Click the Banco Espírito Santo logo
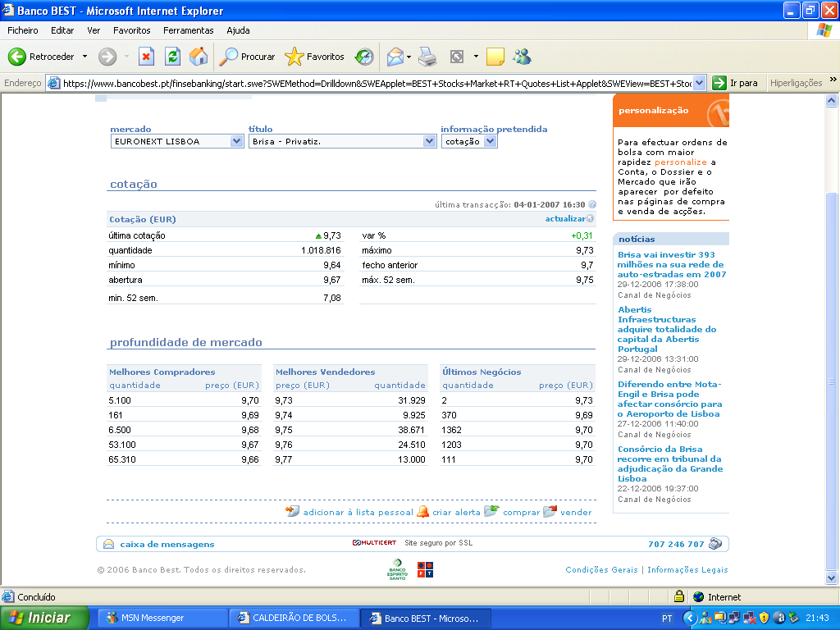The image size is (840, 630). [397, 569]
